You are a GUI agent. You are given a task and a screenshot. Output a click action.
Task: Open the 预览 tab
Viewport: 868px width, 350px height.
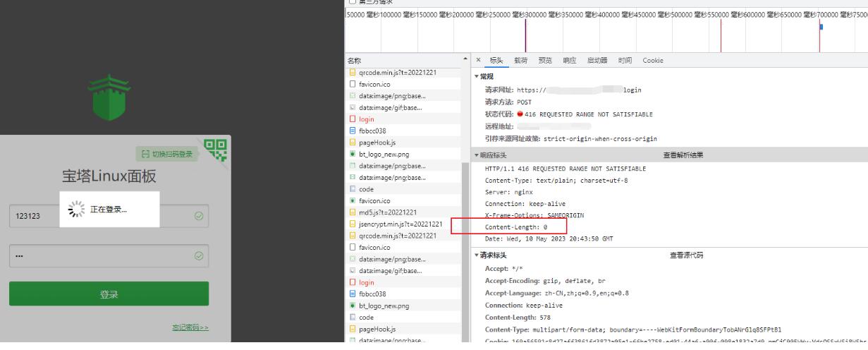coord(545,61)
